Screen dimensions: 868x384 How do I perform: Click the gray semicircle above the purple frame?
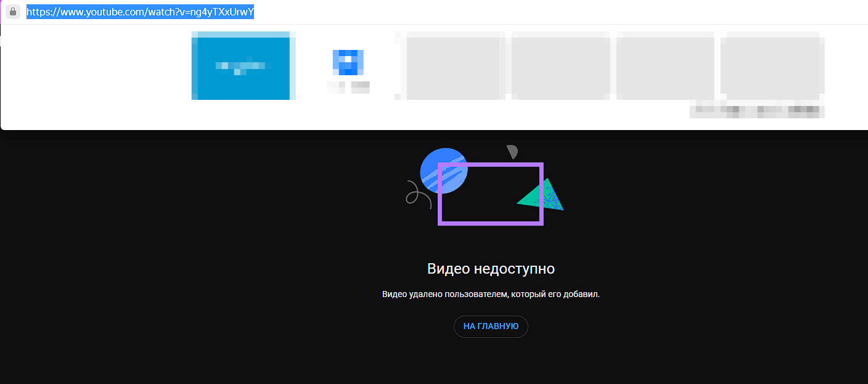click(x=512, y=152)
